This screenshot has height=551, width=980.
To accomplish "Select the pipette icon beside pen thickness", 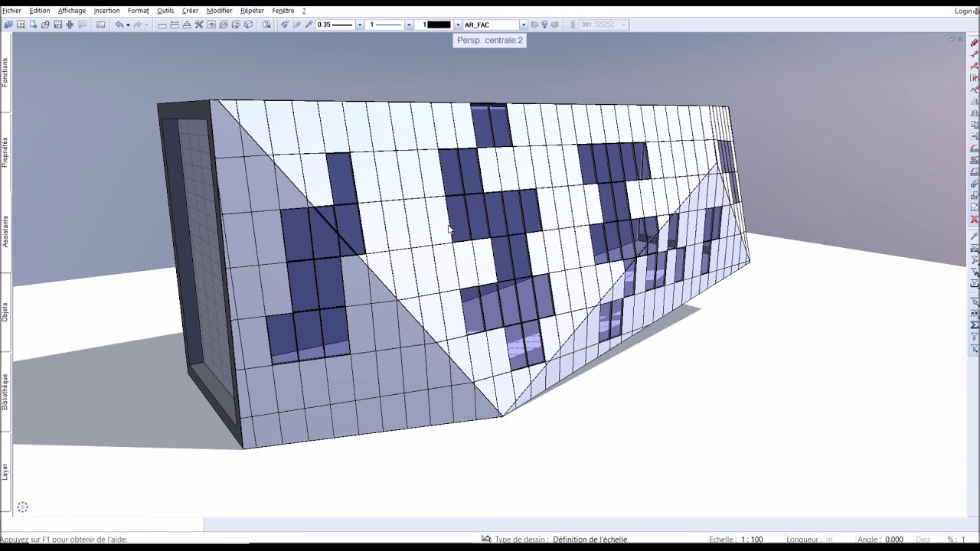I will [x=309, y=24].
